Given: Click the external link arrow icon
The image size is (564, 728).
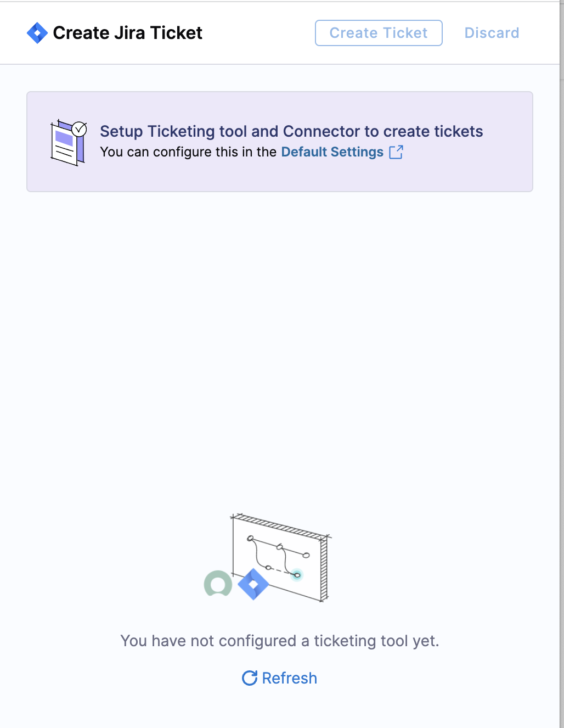Looking at the screenshot, I should click(x=396, y=152).
